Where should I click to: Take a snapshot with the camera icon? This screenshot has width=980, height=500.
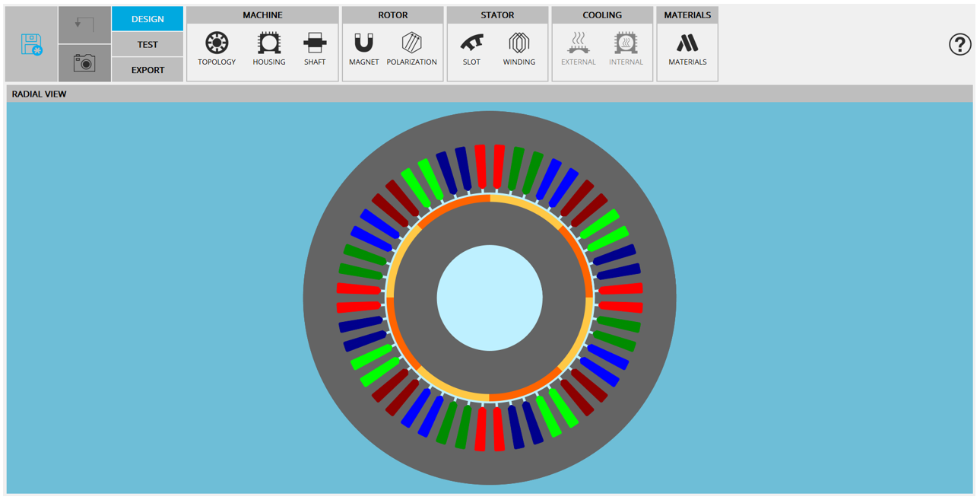(84, 63)
